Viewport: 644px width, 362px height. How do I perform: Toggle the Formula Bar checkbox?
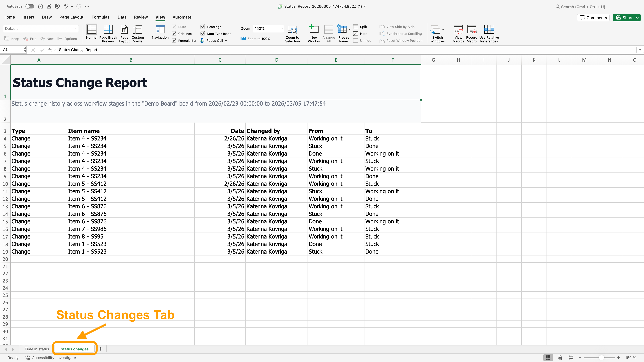click(x=174, y=41)
